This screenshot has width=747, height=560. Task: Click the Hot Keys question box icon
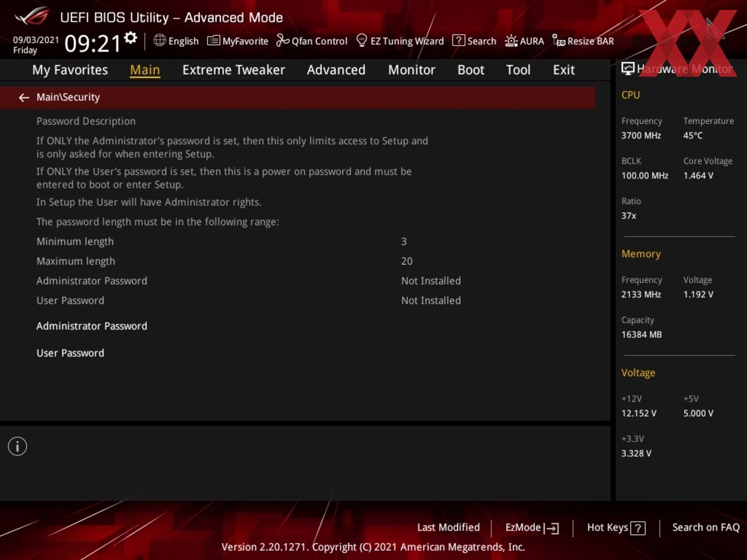(x=638, y=528)
